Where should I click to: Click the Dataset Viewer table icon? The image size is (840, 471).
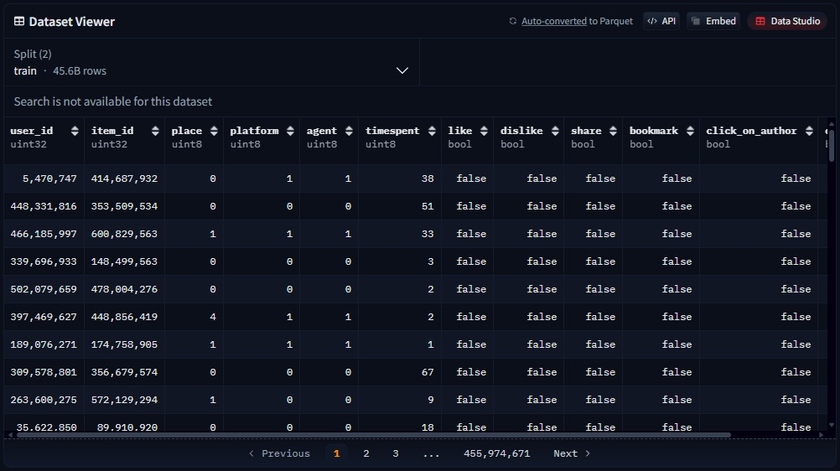pos(19,21)
